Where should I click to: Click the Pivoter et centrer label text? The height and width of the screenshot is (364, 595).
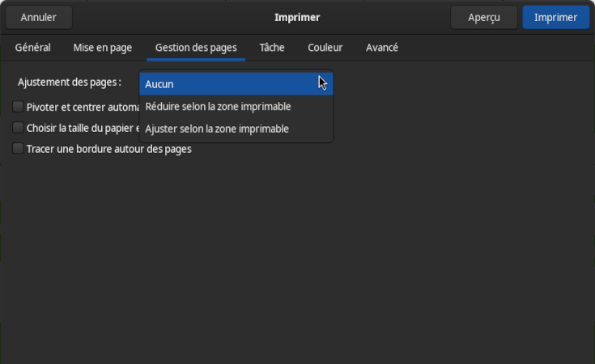pyautogui.click(x=83, y=108)
